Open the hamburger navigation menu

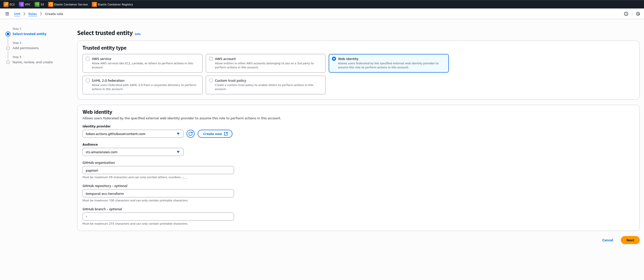[x=7, y=14]
